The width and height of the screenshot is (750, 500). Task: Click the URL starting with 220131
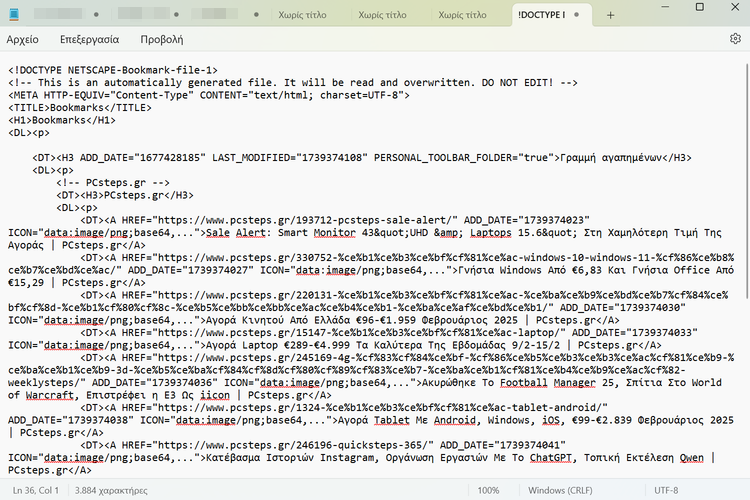tap(368, 301)
